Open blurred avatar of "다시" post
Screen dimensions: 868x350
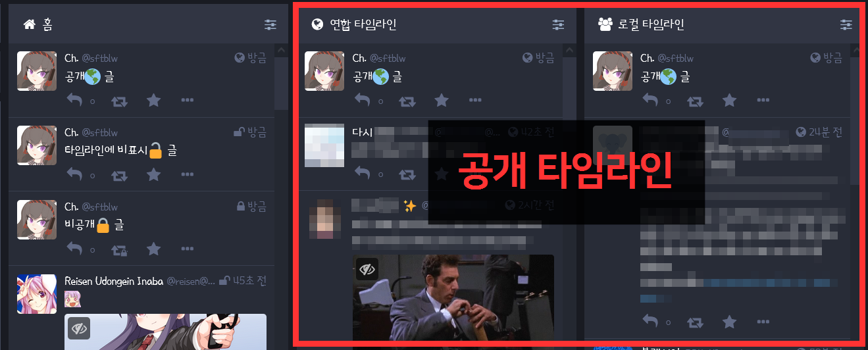coord(324,145)
